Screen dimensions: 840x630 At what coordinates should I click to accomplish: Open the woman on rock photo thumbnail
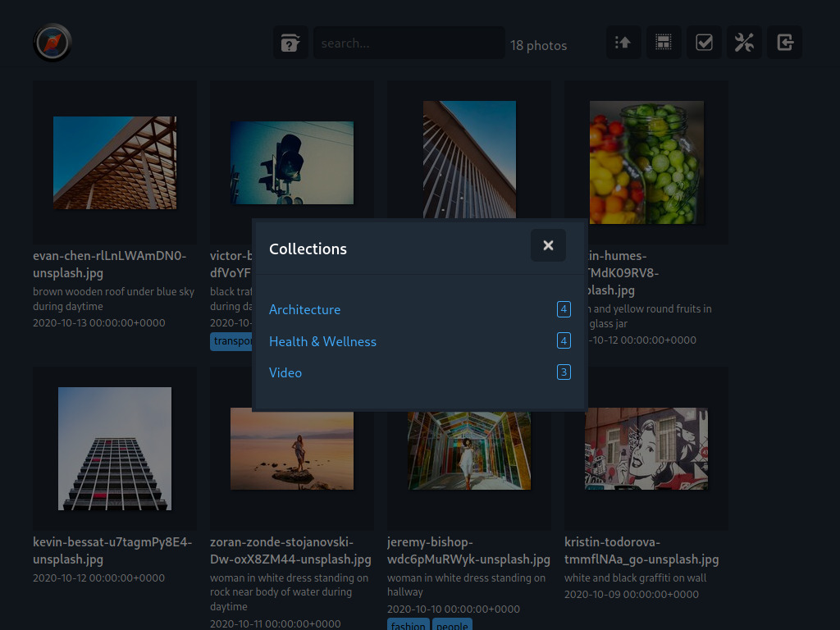pyautogui.click(x=292, y=449)
